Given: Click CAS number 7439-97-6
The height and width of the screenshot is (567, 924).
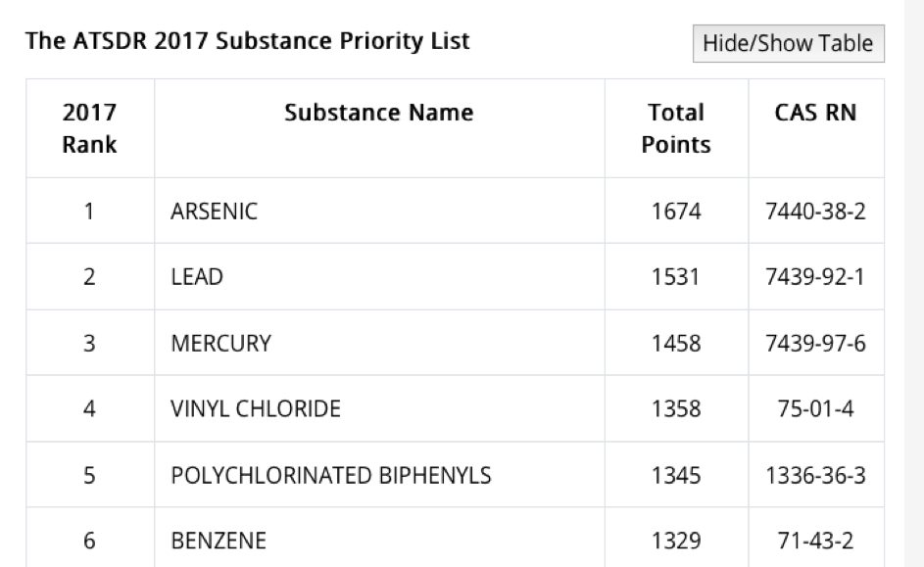Looking at the screenshot, I should (x=816, y=344).
